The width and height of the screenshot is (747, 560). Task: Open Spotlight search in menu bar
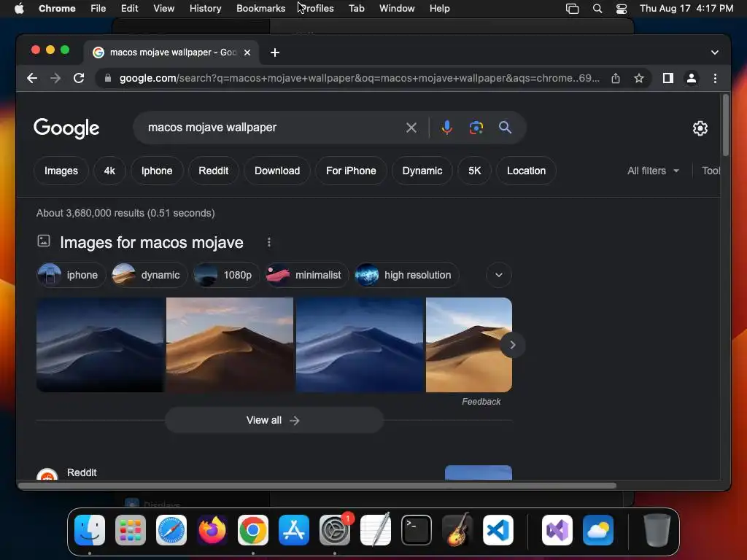(x=597, y=9)
